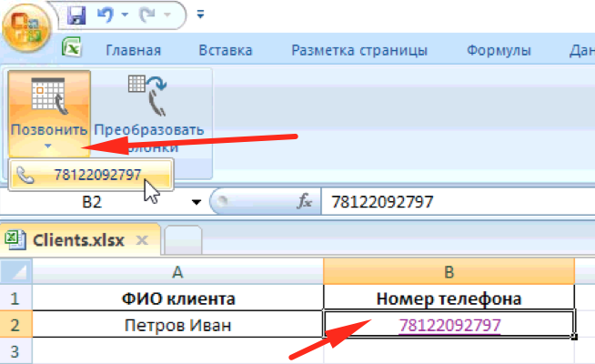The image size is (595, 364).
Task: Select row 2 header
Action: click(x=16, y=325)
